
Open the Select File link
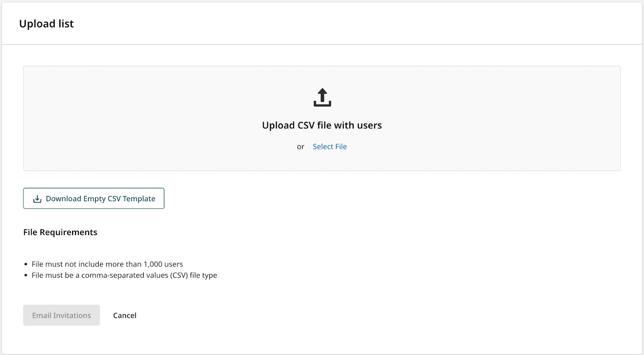pyautogui.click(x=330, y=147)
